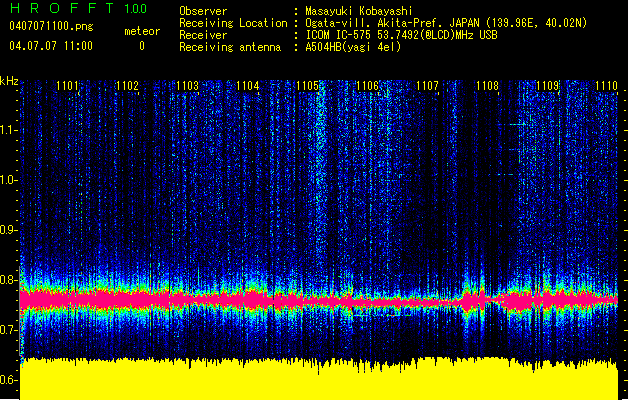Click the 1.0 kHz axis label
Image resolution: width=629 pixels, height=400 pixels.
(x=8, y=180)
